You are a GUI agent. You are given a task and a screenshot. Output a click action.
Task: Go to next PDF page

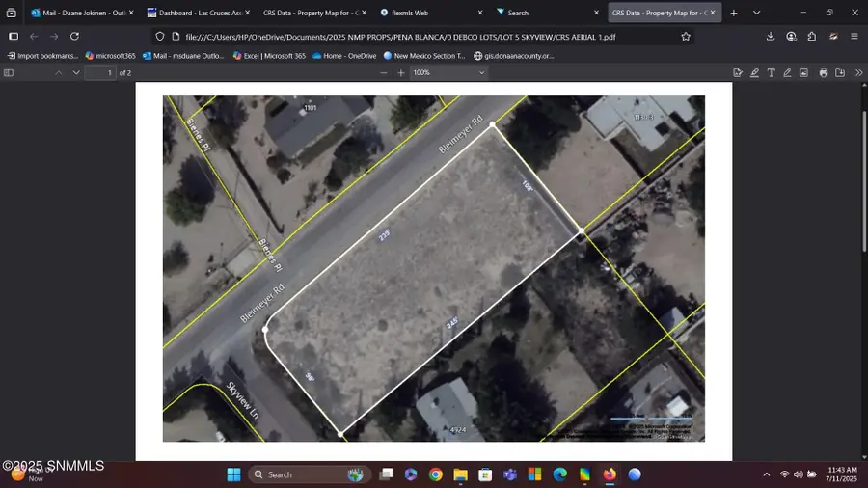pyautogui.click(x=76, y=73)
